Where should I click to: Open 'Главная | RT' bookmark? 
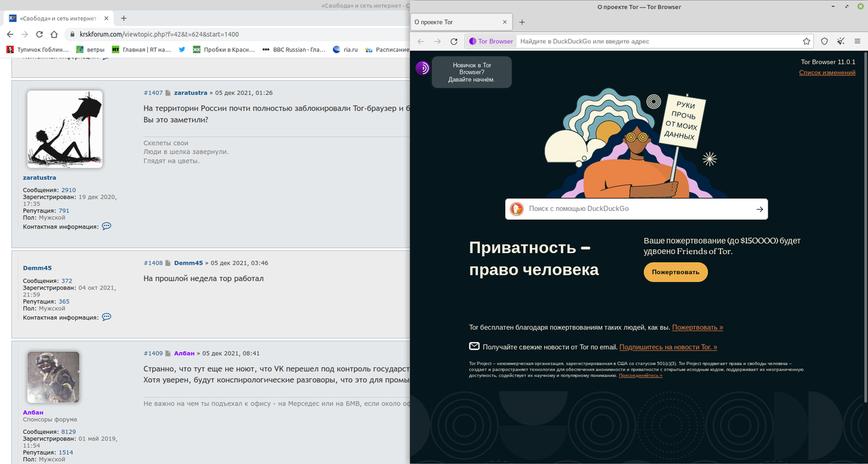(x=141, y=50)
